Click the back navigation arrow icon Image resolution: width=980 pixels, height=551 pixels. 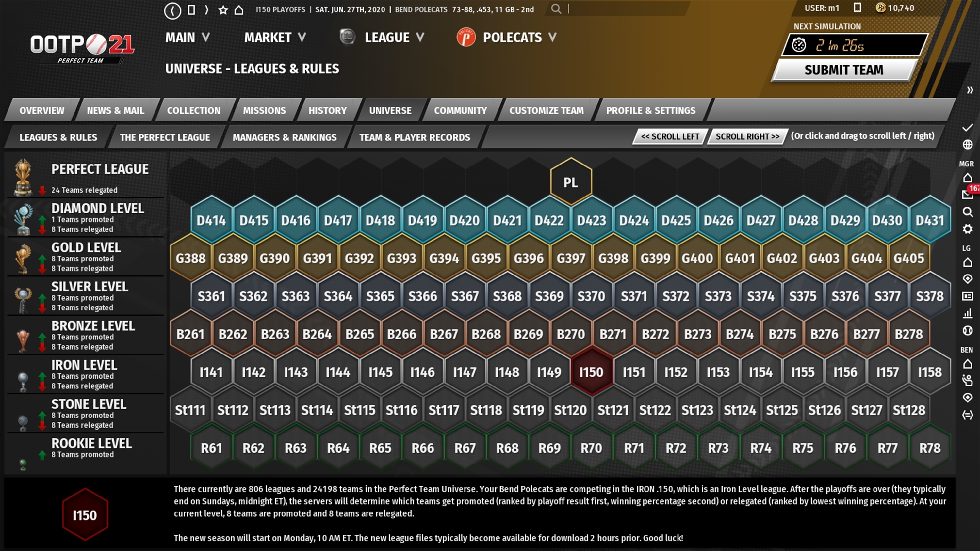click(172, 10)
